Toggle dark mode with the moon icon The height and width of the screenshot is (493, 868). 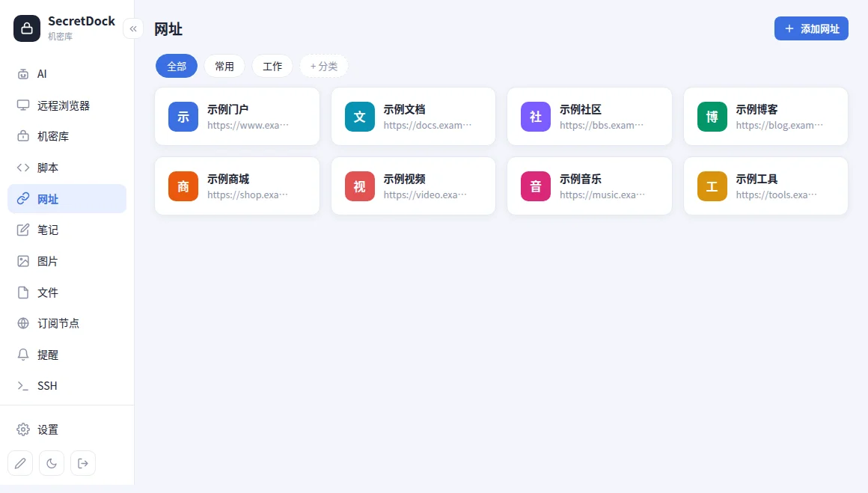coord(52,463)
